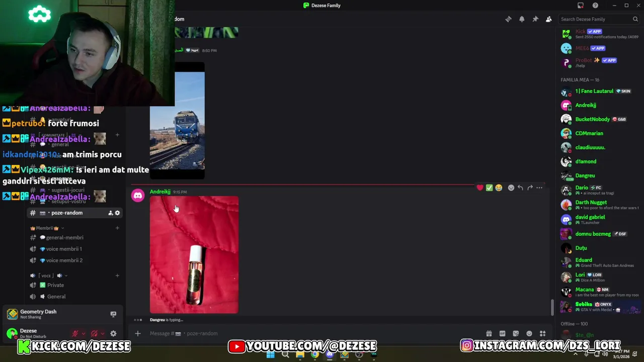The width and height of the screenshot is (644, 362).
Task: Forward the message using forward arrow
Action: point(530,188)
